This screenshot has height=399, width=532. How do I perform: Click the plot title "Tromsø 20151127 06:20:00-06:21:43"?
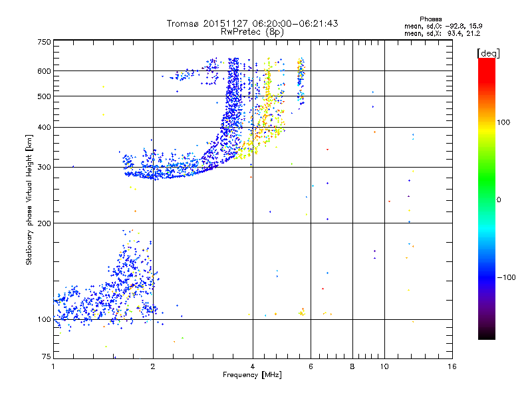(x=252, y=23)
